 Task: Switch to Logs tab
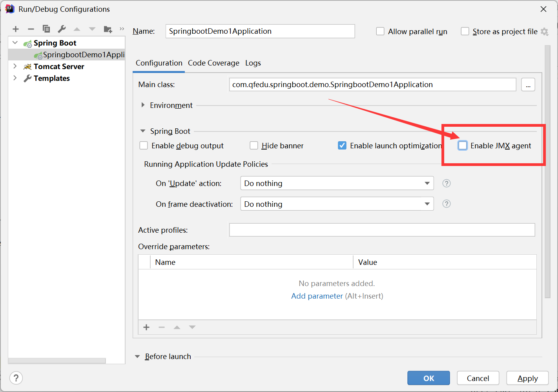point(253,63)
